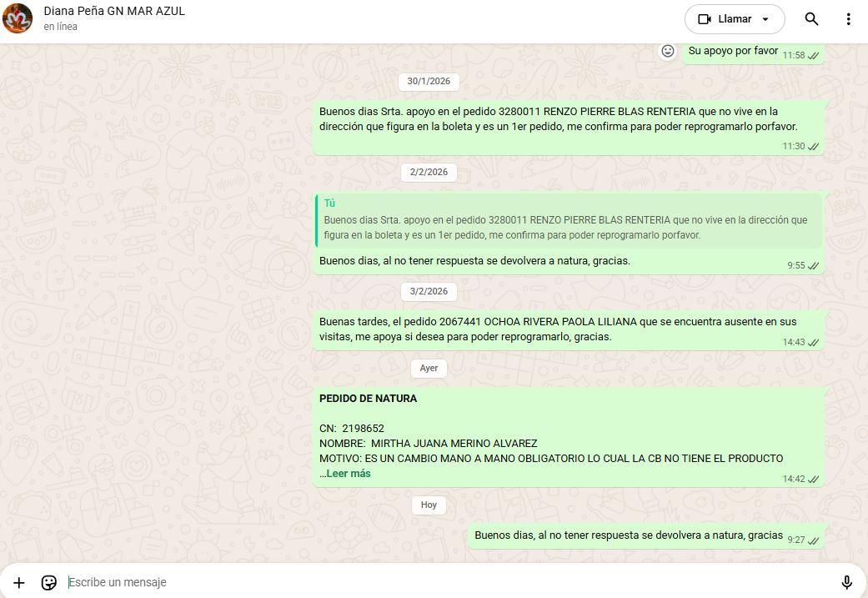
Task: Click the quoted reply from Tú
Action: (569, 220)
